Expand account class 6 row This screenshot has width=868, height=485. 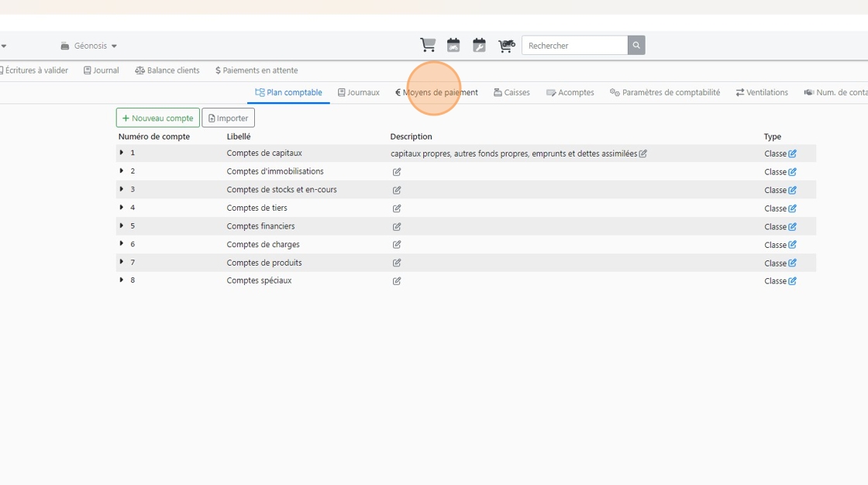pyautogui.click(x=121, y=243)
